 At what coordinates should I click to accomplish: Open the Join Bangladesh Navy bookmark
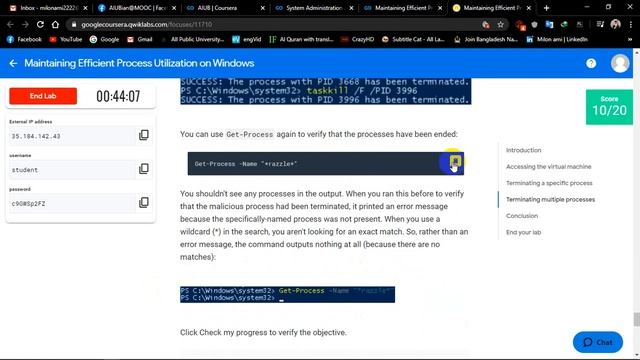[x=486, y=39]
